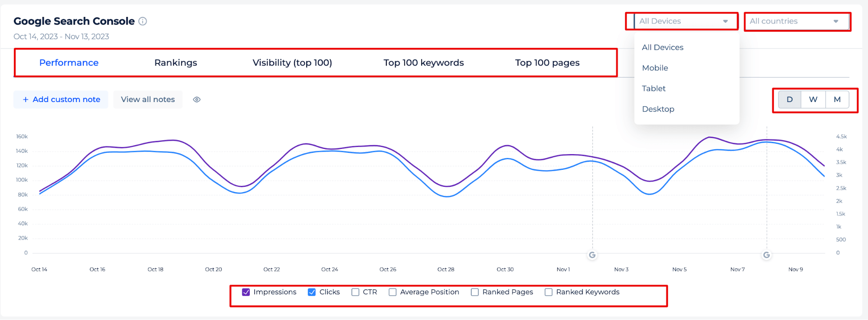Screen dimensions: 868x320
Task: Click the date range Oct 14 - Nov 13, 2023
Action: click(61, 36)
